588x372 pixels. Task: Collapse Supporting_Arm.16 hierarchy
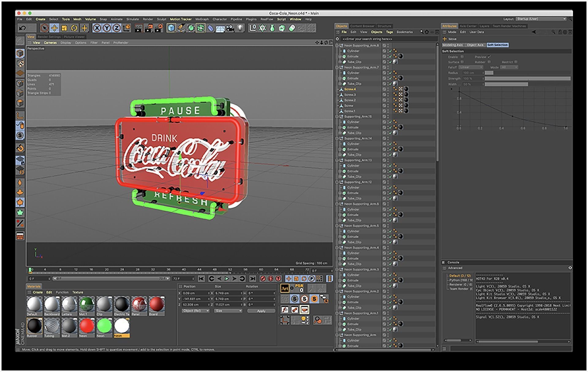(x=337, y=116)
